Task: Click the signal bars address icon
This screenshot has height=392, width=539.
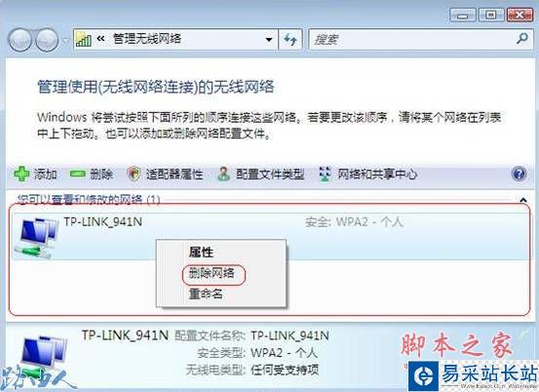Action: pyautogui.click(x=84, y=39)
